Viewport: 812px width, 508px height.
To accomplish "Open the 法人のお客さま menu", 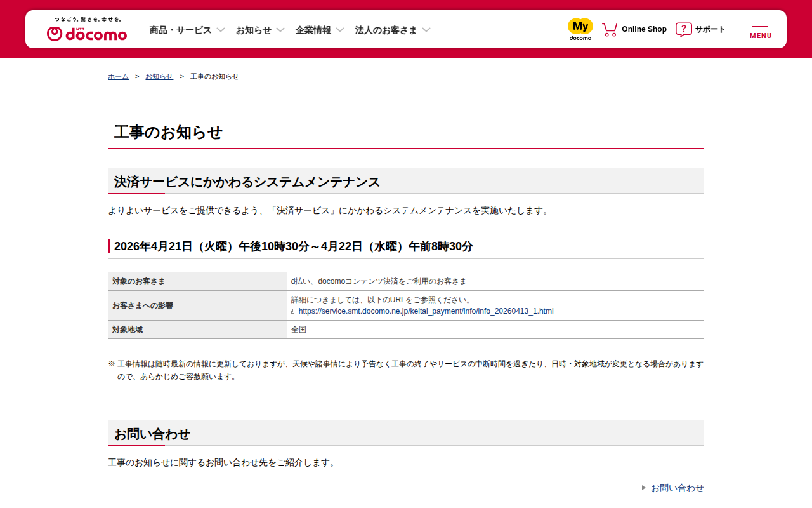I will point(386,30).
